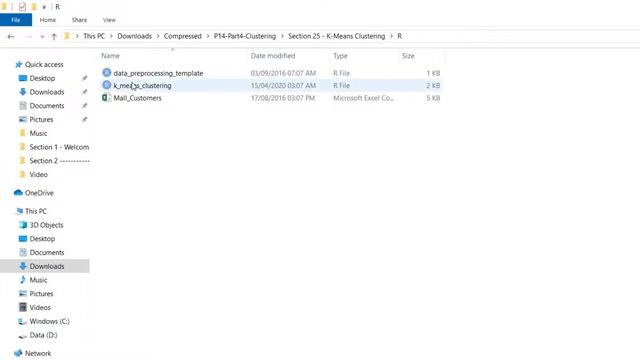Expand chevron after Section 25 breadcrumb
This screenshot has width=640, height=360.
tap(391, 36)
